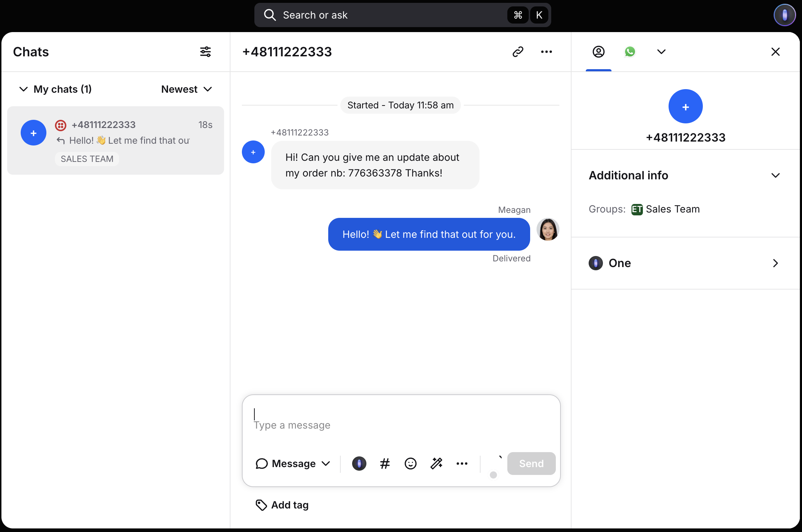Collapse the Additional info section
Screen dimensions: 802x532
775,175
